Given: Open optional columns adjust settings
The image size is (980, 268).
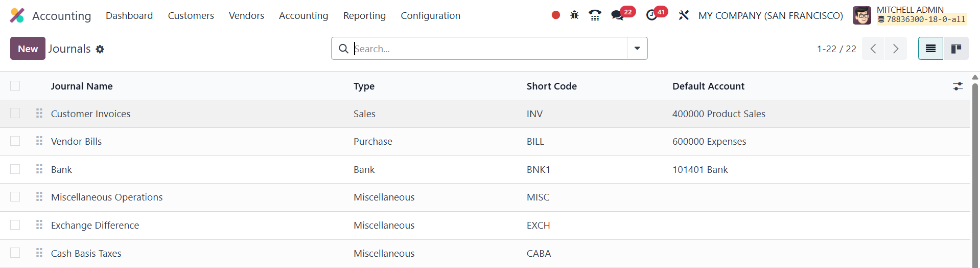Looking at the screenshot, I should 958,86.
